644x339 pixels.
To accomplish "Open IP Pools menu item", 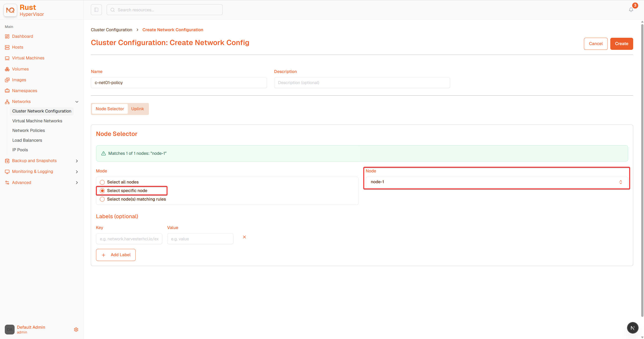I will tap(20, 150).
